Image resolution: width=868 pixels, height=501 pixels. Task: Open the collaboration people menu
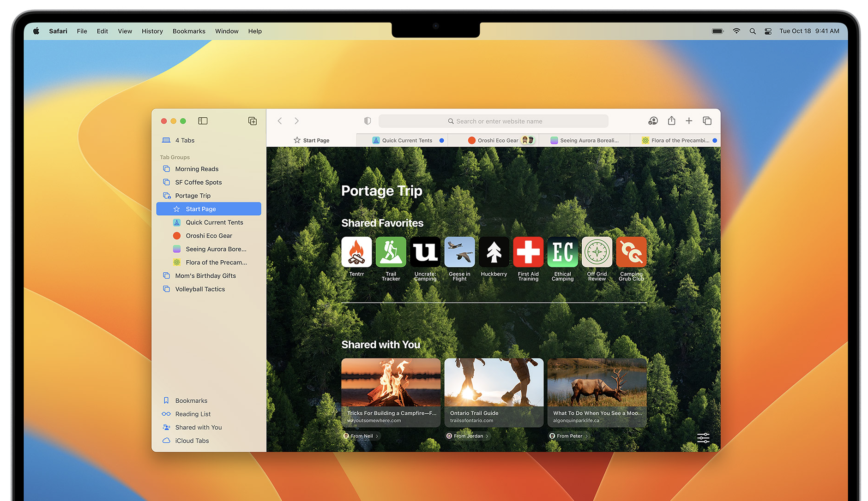[653, 121]
